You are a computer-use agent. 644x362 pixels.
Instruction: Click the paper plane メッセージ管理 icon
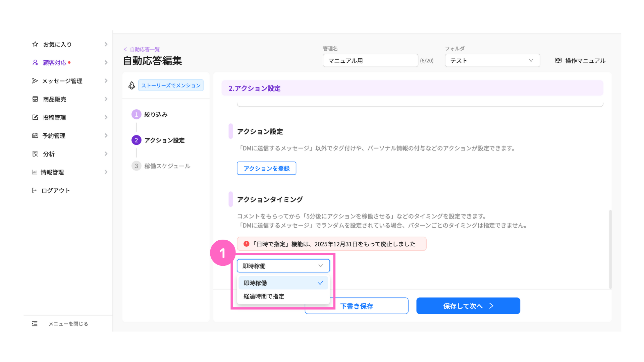pos(35,81)
